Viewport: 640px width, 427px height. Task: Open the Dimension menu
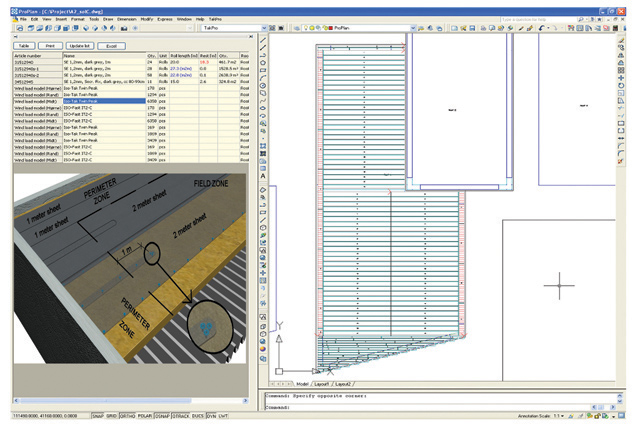(127, 19)
